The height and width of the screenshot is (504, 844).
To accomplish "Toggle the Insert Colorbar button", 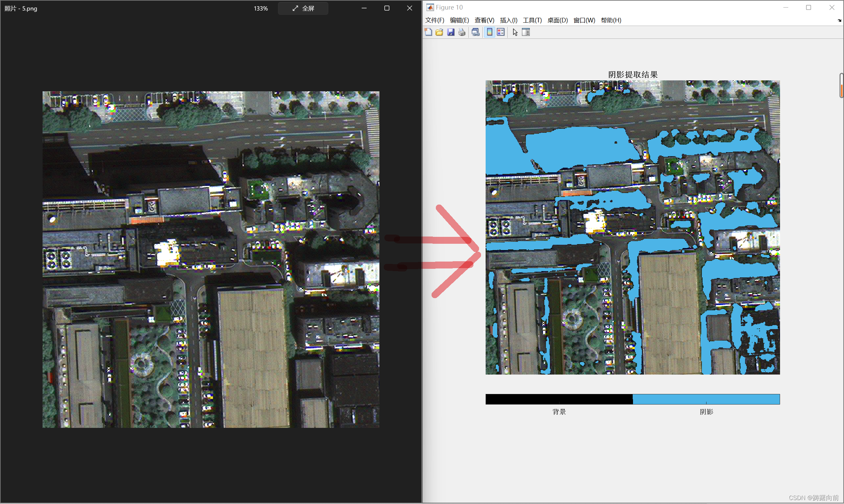I will tap(490, 32).
